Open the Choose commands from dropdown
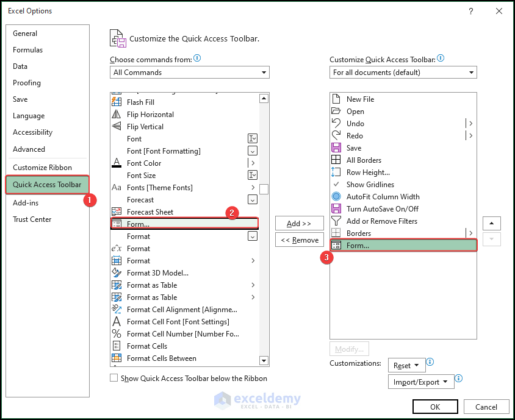The width and height of the screenshot is (515, 420). 190,73
